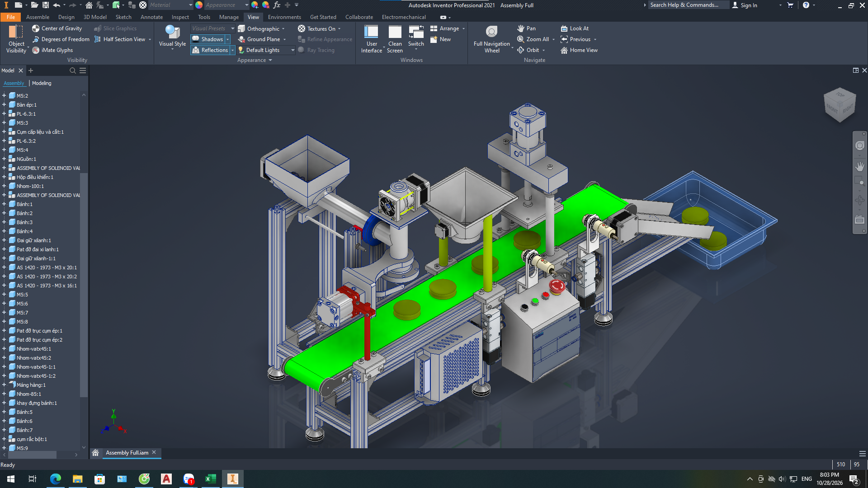Expand the Nguồn:1 tree node
868x488 pixels.
(x=4, y=159)
